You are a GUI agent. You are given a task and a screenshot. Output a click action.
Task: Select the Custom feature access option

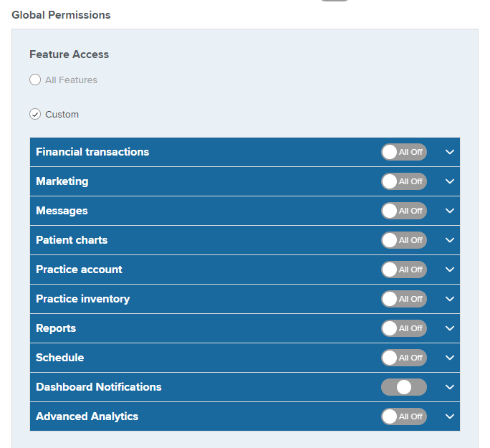click(35, 114)
